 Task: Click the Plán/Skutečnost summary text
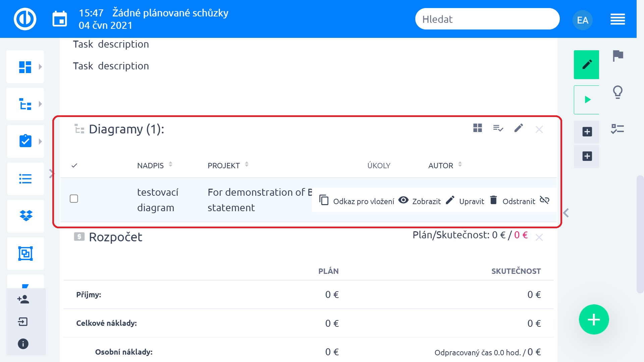470,235
